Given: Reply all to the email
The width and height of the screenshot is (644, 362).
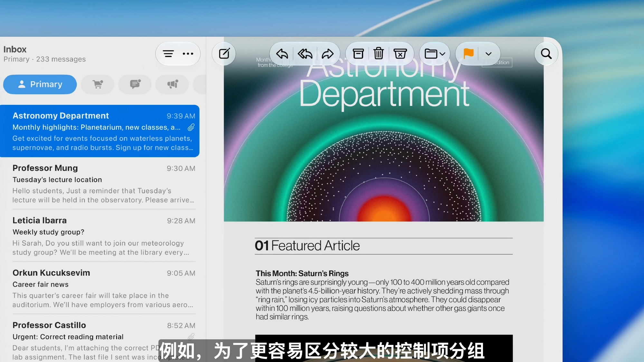Looking at the screenshot, I should point(305,54).
